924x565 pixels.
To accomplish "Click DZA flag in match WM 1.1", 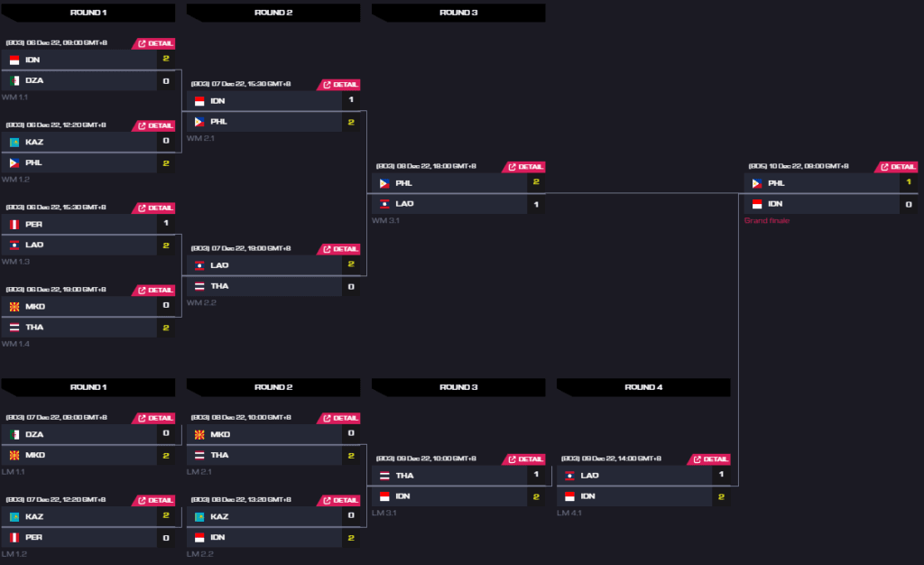I will pos(14,80).
